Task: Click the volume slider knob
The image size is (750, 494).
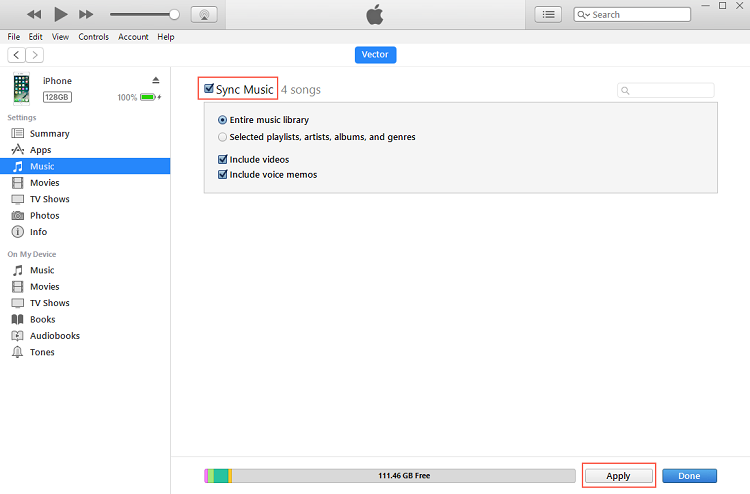Action: 175,14
